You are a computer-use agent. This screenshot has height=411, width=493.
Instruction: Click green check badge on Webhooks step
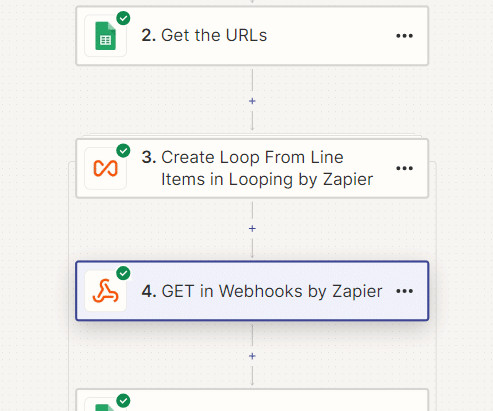(123, 273)
